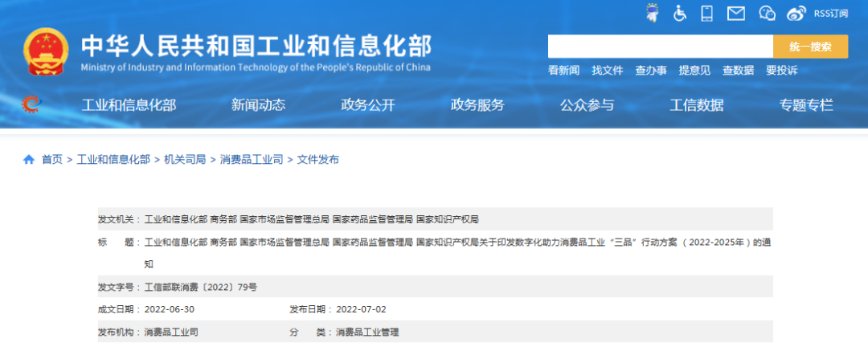Select 提意见 search shortcut
This screenshot has height=351, width=868.
tap(694, 71)
